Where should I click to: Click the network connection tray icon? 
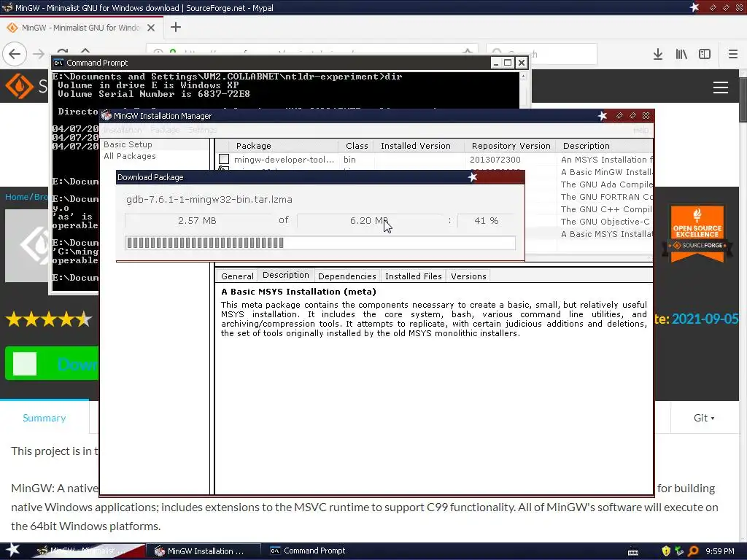pos(679,551)
